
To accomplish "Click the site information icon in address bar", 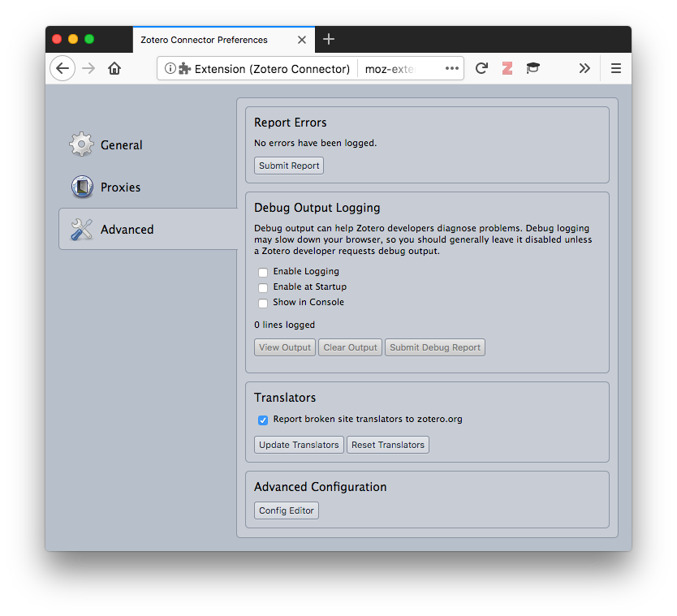I will click(x=170, y=68).
